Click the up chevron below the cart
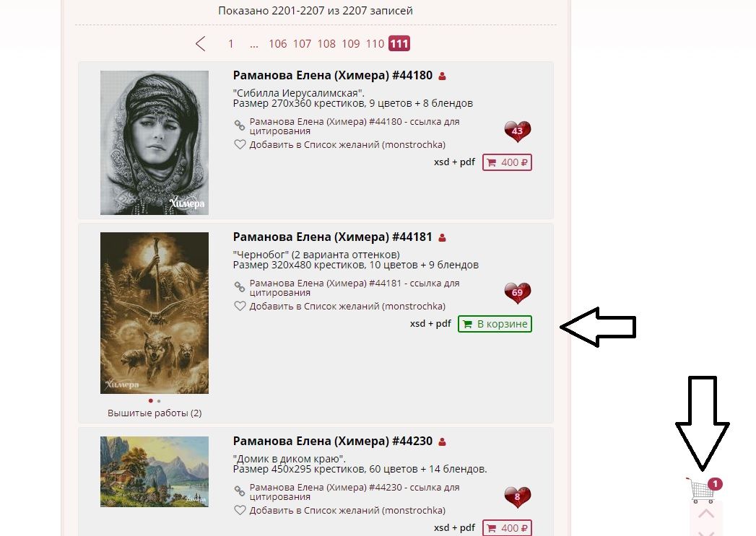The image size is (756, 536). point(706,514)
